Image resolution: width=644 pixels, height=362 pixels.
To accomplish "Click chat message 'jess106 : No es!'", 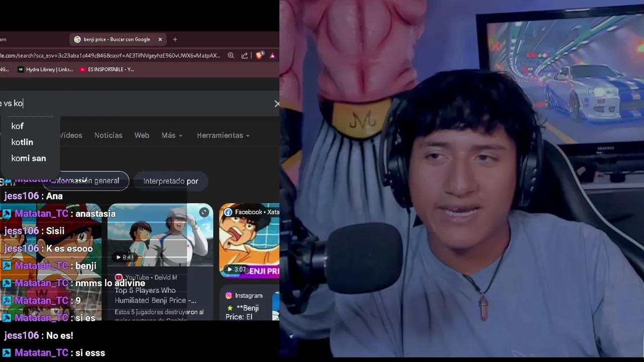I will click(38, 335).
